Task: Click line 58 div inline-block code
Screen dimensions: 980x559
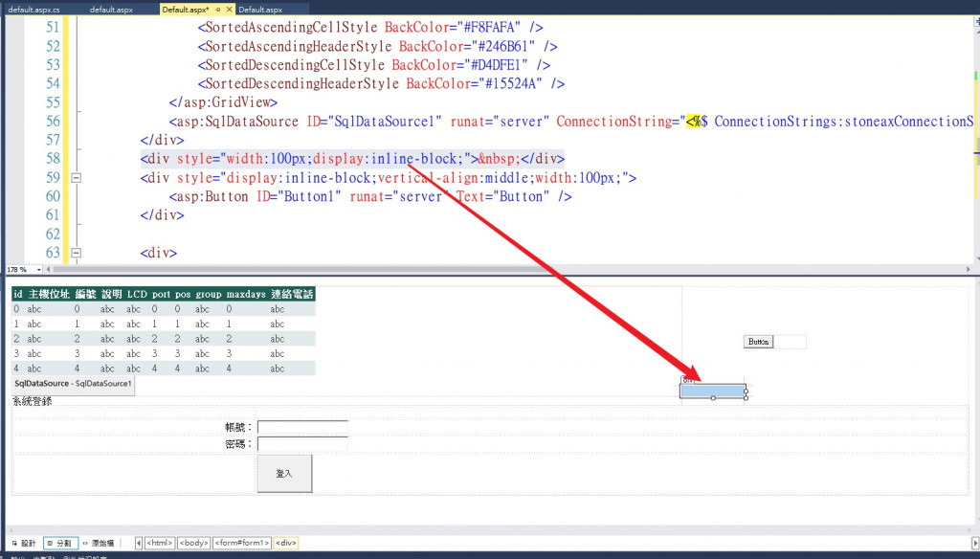Action: click(352, 159)
